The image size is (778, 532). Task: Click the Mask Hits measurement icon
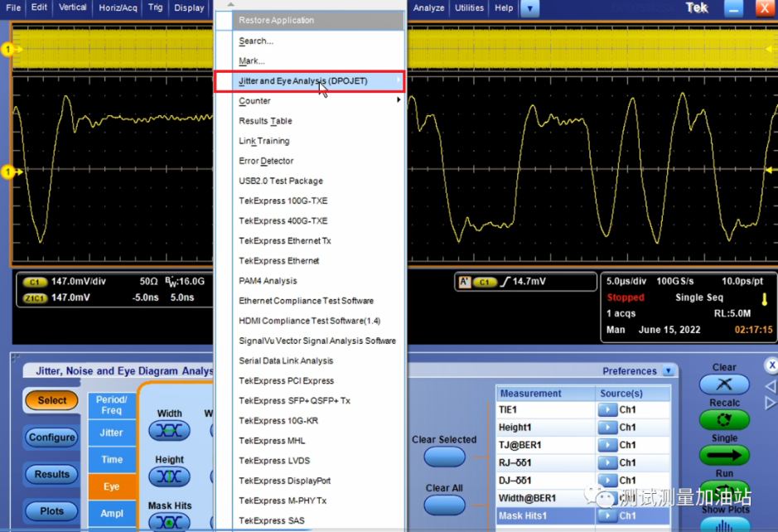pyautogui.click(x=169, y=522)
